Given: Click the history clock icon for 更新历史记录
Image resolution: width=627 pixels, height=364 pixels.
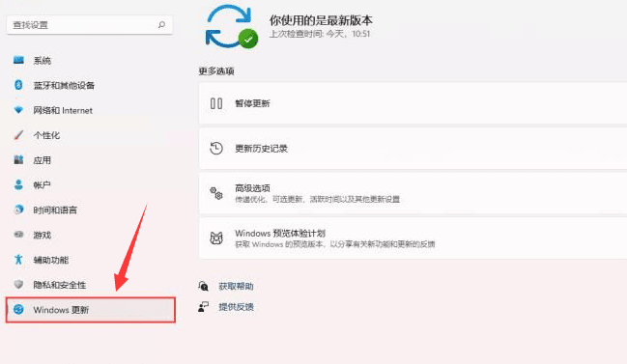Looking at the screenshot, I should [216, 149].
